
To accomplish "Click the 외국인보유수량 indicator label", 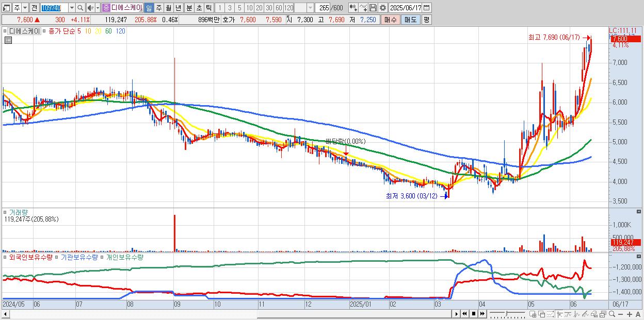I will 30,257.
